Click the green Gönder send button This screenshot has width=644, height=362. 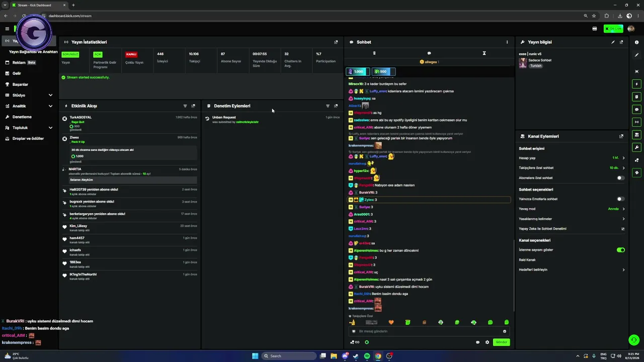[502, 342]
